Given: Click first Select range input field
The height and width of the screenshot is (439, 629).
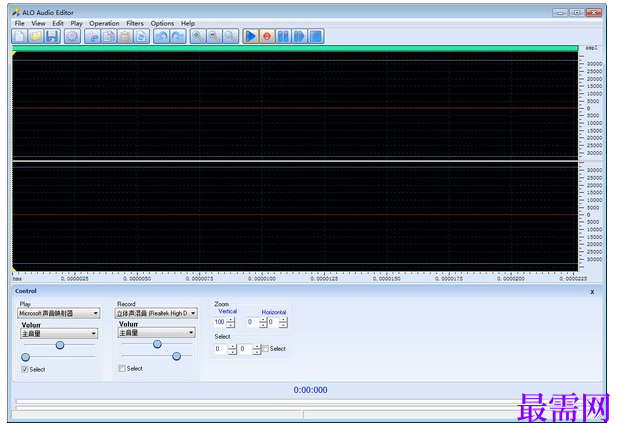Looking at the screenshot, I should (x=221, y=349).
